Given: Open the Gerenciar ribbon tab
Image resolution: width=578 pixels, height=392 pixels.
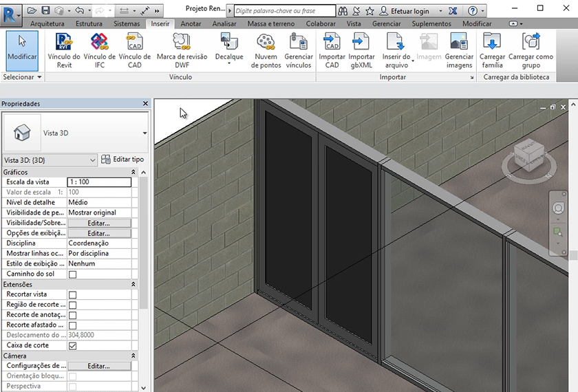Looking at the screenshot, I should pos(386,23).
